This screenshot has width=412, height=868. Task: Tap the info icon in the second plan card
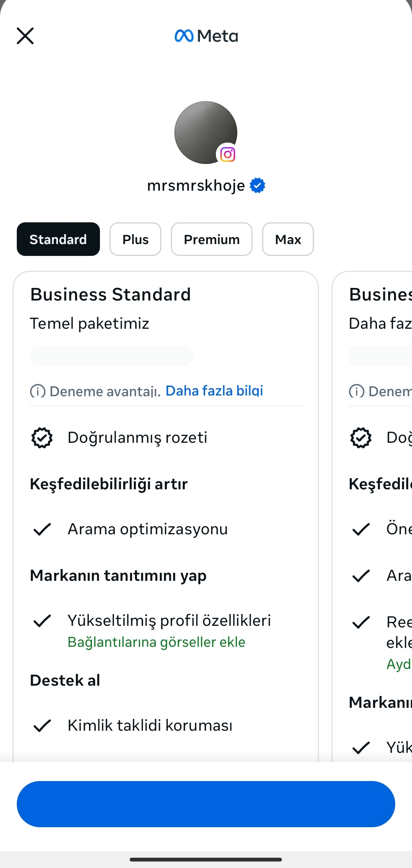coord(356,391)
